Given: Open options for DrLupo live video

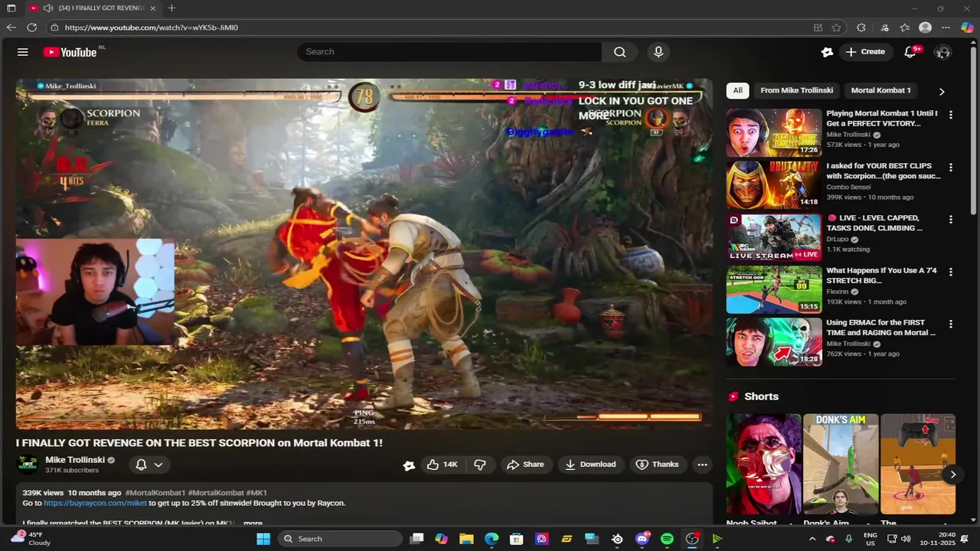Looking at the screenshot, I should [951, 220].
